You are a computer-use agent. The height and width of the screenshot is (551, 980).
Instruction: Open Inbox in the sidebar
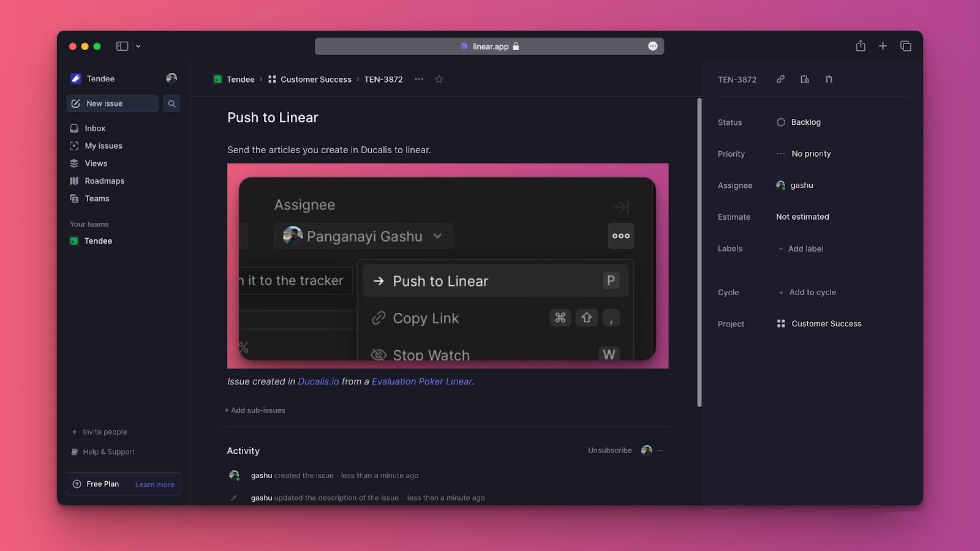tap(95, 128)
